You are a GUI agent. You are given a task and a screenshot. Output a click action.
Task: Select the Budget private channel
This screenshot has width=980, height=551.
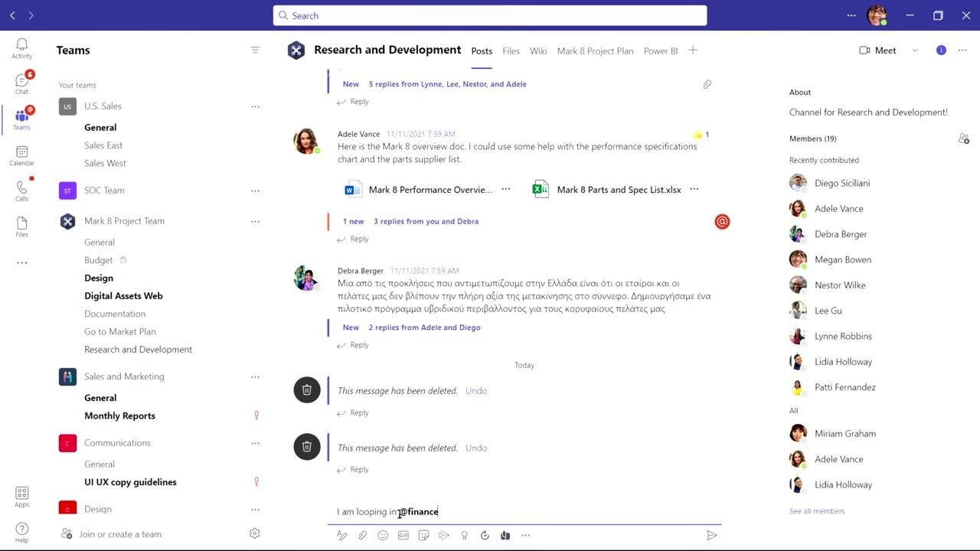(98, 260)
